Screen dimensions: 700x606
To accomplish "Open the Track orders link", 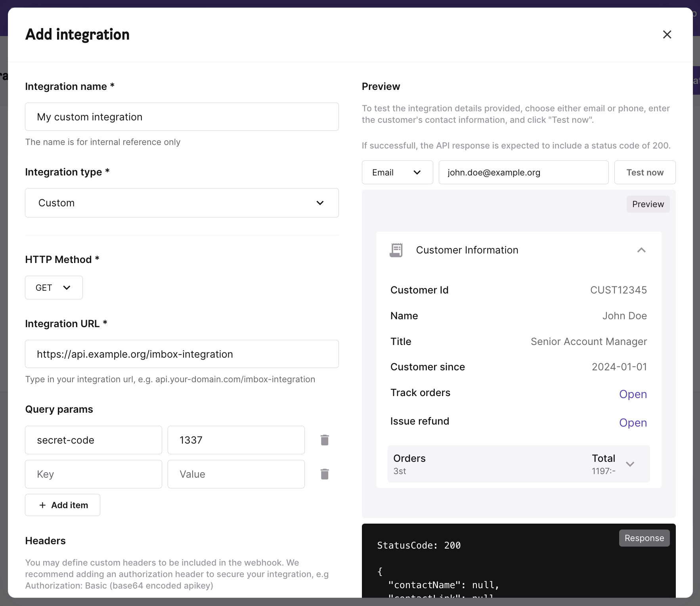I will click(633, 394).
